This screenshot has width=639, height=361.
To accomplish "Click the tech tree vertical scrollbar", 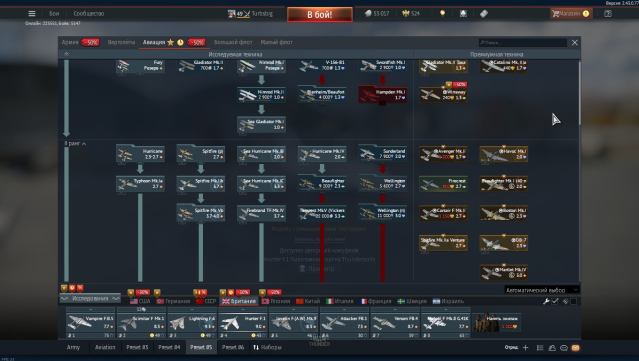I will (579, 93).
